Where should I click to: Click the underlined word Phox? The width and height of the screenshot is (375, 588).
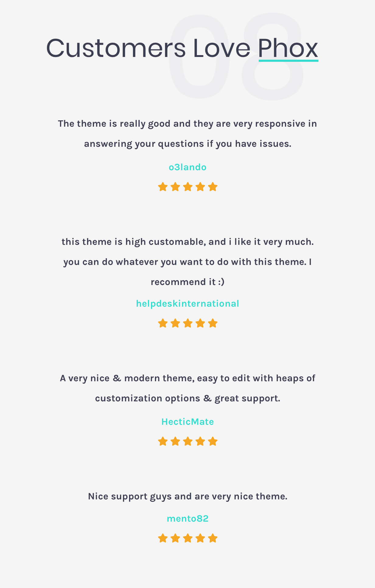pyautogui.click(x=288, y=48)
